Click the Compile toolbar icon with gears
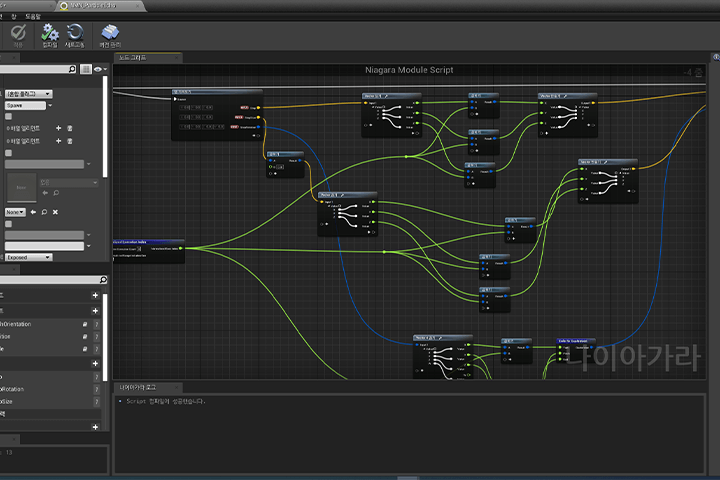The image size is (720, 480). [x=50, y=36]
